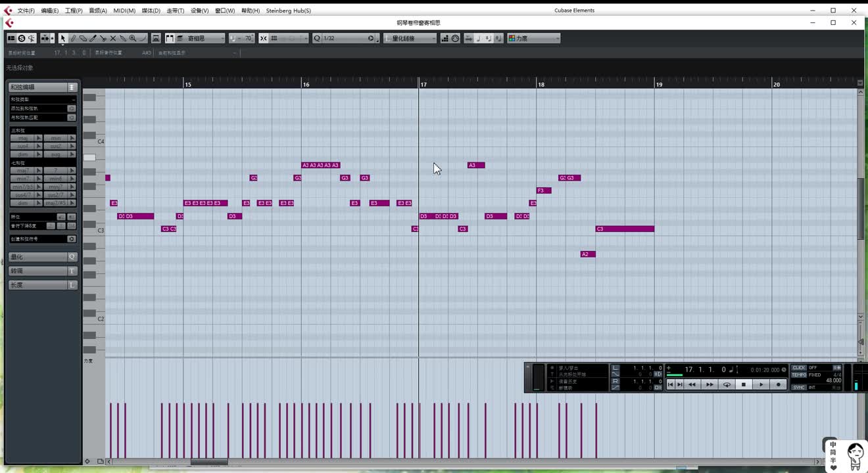Toggle the Snap on/off icon
This screenshot has width=868, height=473.
(264, 38)
